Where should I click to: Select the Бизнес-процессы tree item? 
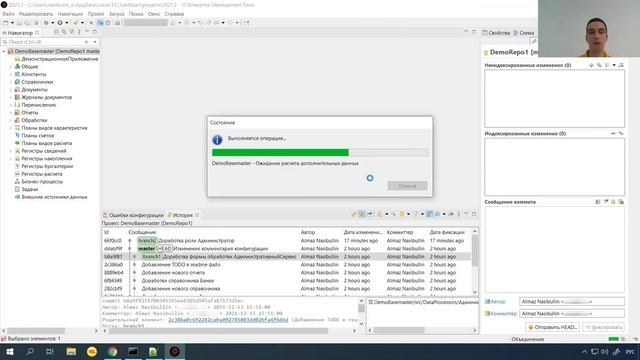(x=42, y=182)
